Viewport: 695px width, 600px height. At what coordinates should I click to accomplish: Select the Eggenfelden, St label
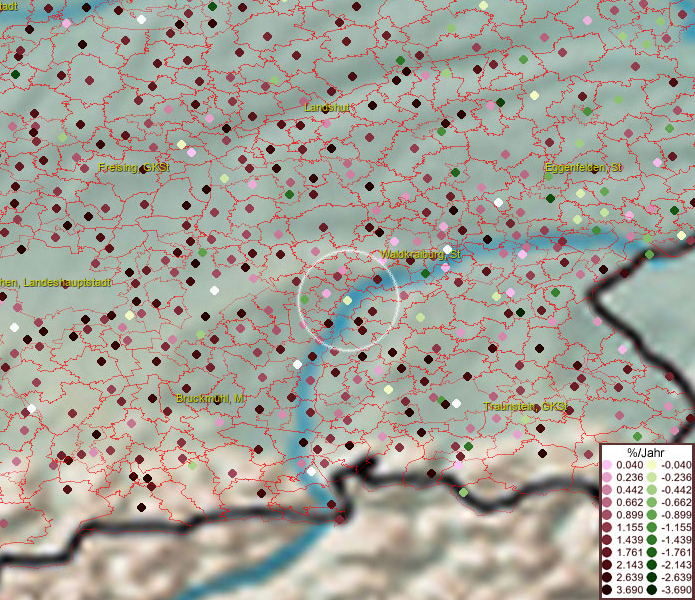[583, 168]
